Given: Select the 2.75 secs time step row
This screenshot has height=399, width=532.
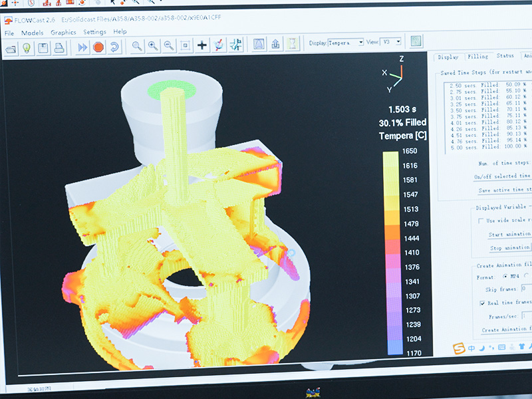Looking at the screenshot, I should tap(488, 91).
